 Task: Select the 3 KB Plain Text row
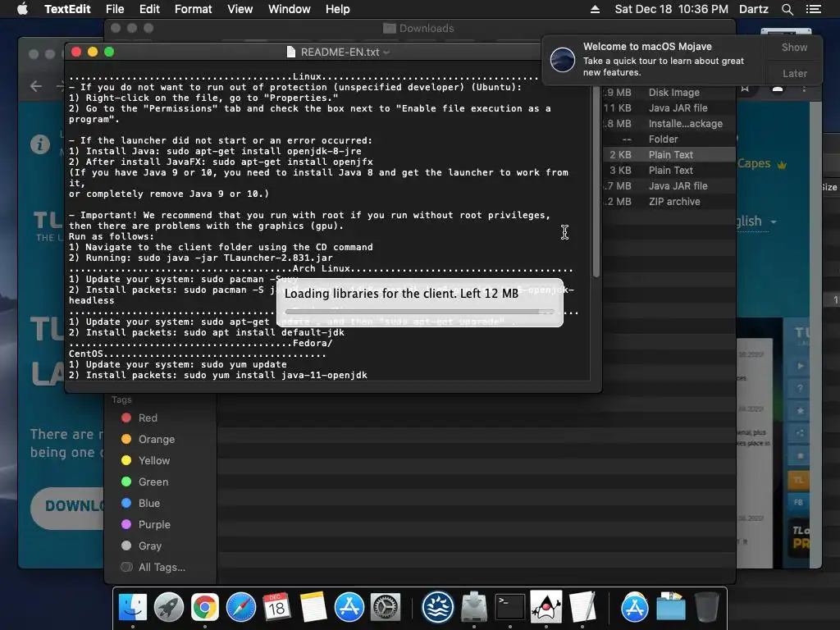pos(669,170)
